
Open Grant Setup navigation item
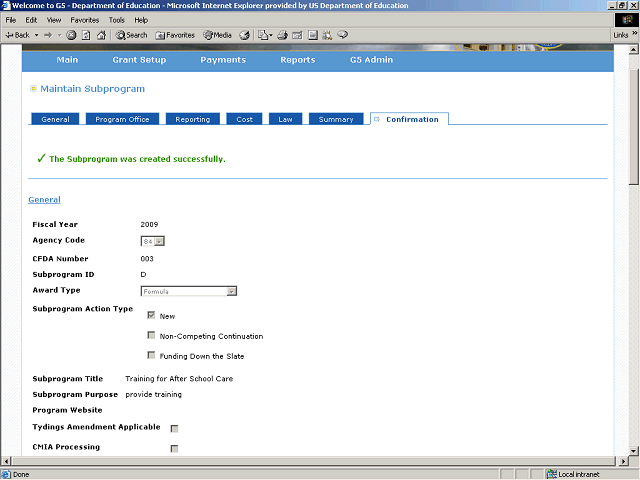tap(139, 60)
